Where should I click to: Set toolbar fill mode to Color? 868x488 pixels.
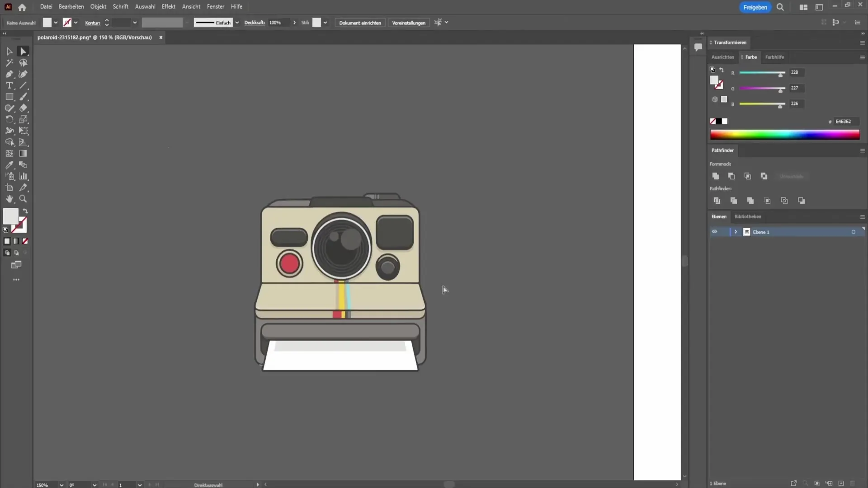pyautogui.click(x=7, y=241)
